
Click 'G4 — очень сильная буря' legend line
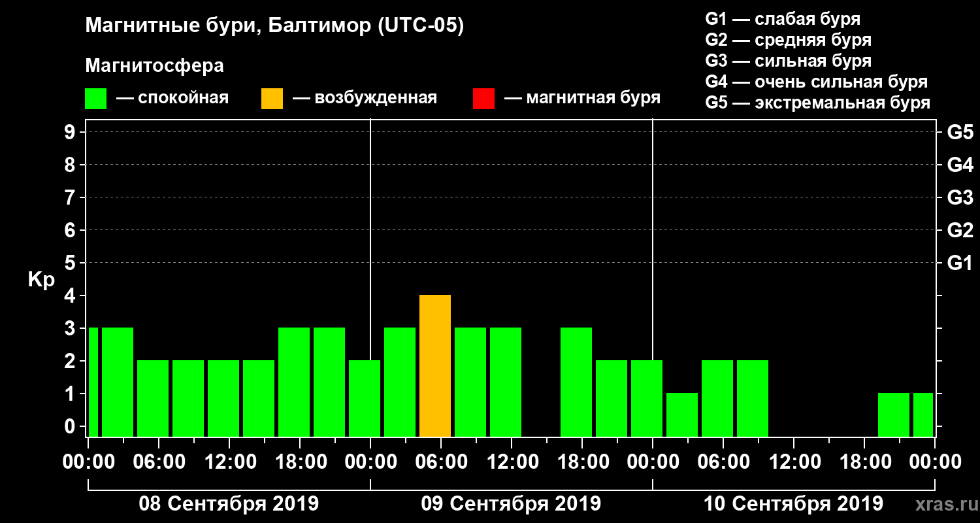pos(817,82)
